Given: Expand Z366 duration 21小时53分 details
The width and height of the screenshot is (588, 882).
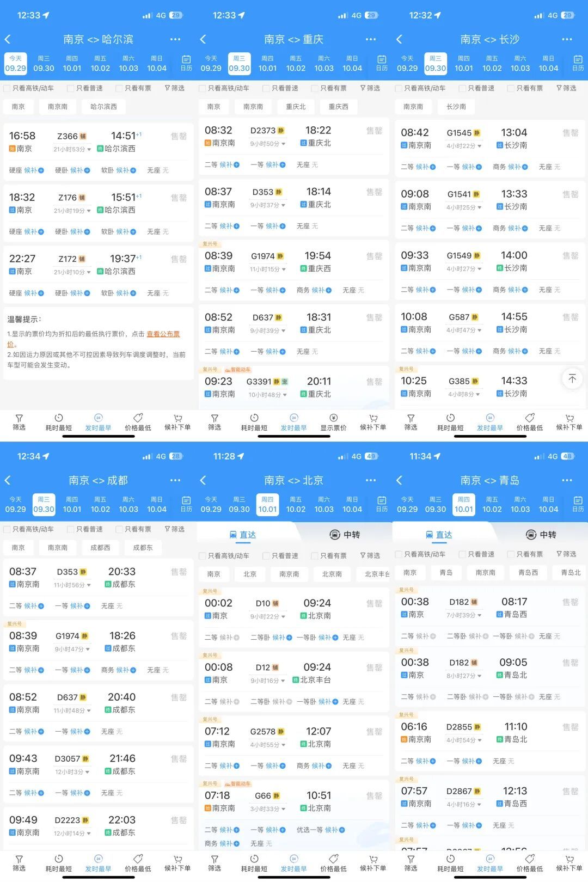Looking at the screenshot, I should (x=72, y=149).
